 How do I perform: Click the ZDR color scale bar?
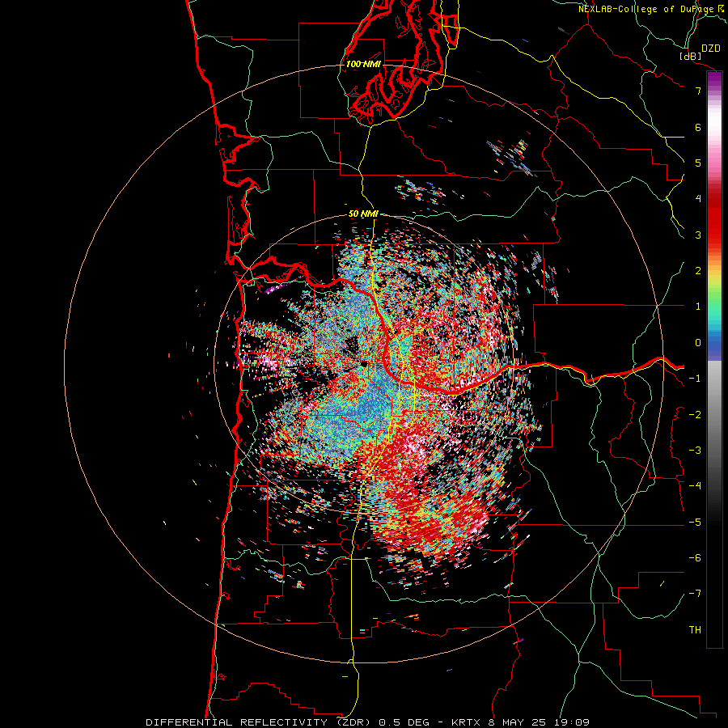point(714,359)
